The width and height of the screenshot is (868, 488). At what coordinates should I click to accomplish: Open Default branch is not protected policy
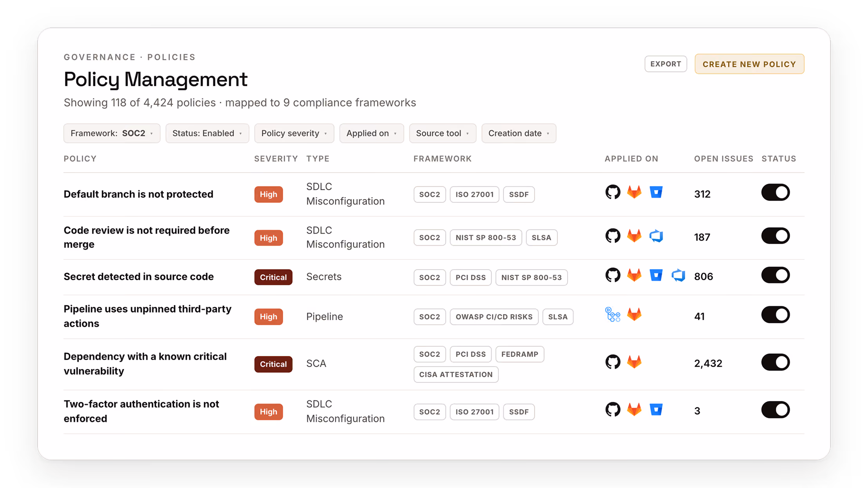tap(138, 194)
